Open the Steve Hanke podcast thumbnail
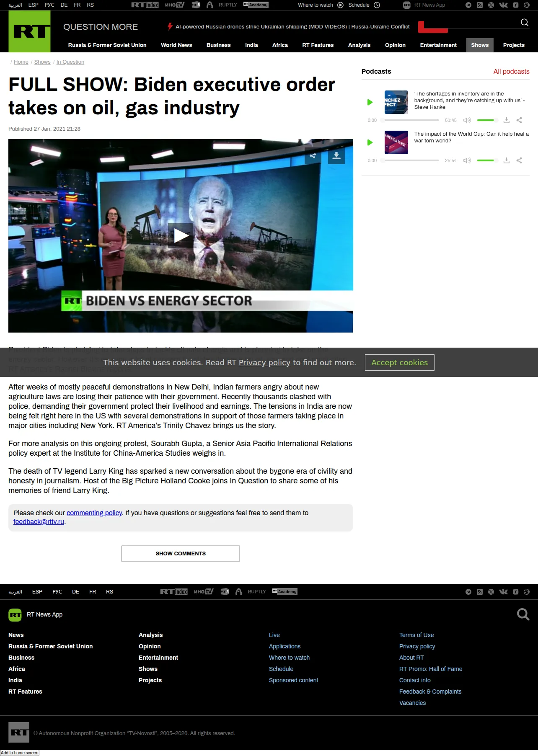538x756 pixels. (x=396, y=102)
